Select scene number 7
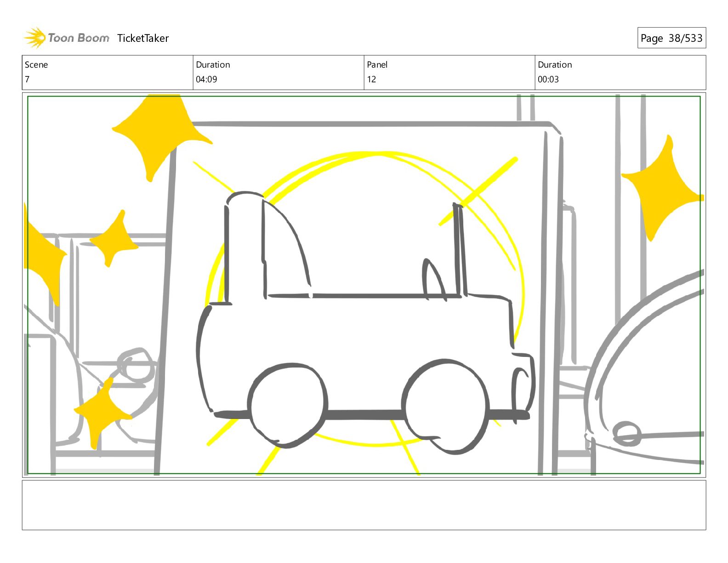 (x=28, y=79)
